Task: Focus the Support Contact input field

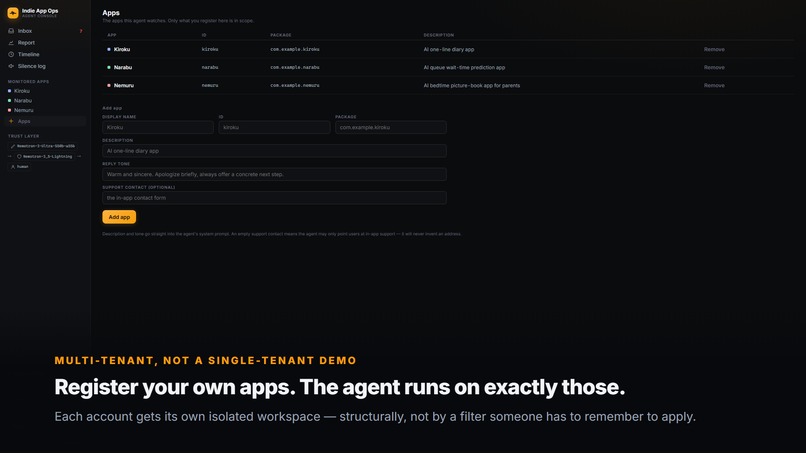Action: (x=274, y=198)
